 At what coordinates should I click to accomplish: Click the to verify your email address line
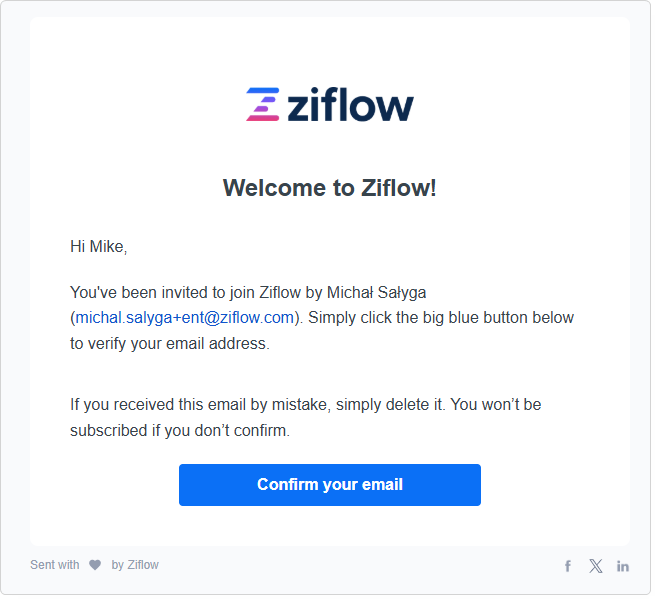170,344
